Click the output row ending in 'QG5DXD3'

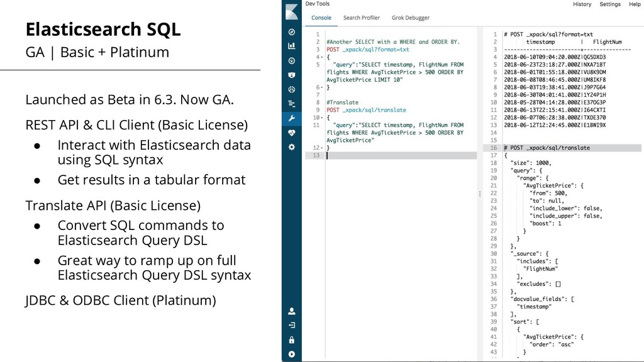(x=555, y=57)
